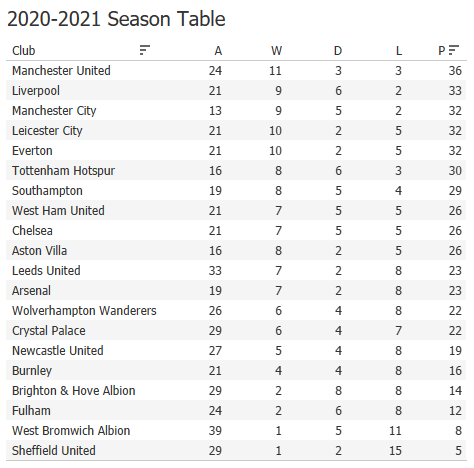Click the Leeds United row label

point(46,271)
